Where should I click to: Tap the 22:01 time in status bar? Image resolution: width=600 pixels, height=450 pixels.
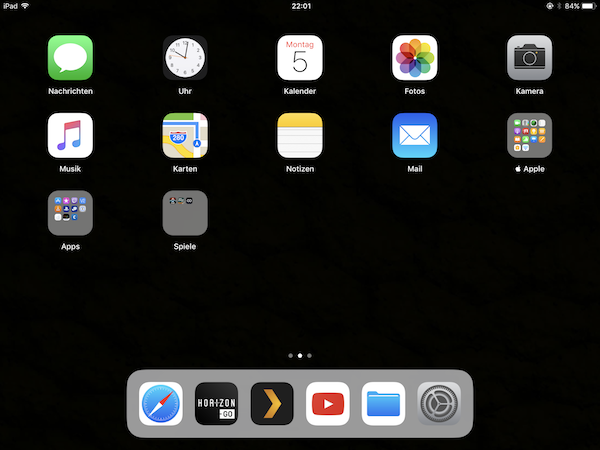pyautogui.click(x=301, y=6)
